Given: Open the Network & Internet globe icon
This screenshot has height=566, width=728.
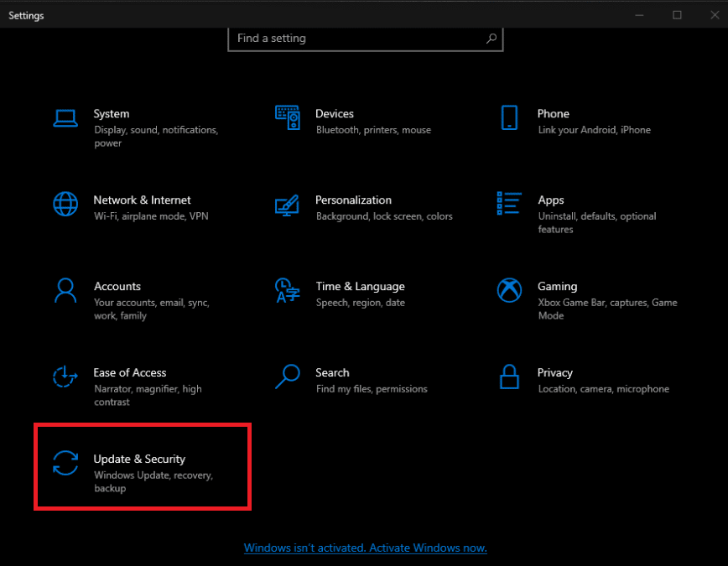Looking at the screenshot, I should point(65,205).
